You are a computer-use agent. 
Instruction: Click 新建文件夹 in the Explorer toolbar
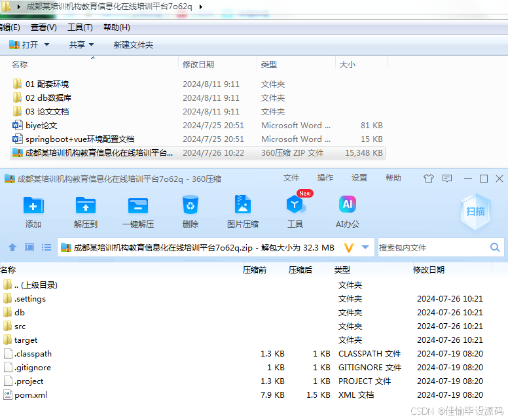pos(133,44)
